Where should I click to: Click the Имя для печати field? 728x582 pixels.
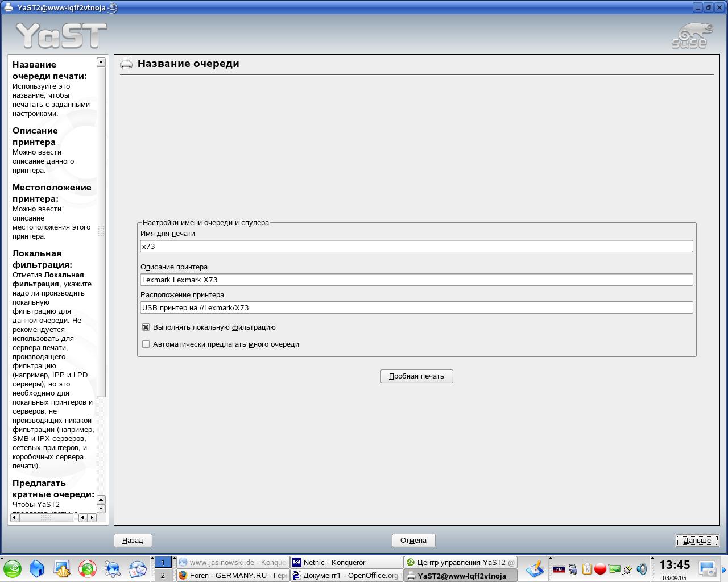tap(416, 246)
